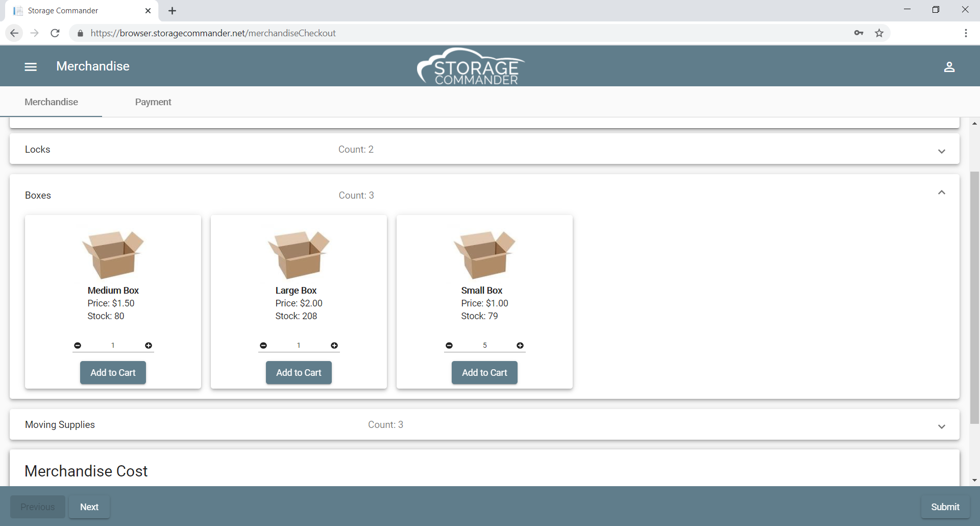Screen dimensions: 980x526
Task: Increase Large Box quantity with plus button
Action: click(334, 346)
